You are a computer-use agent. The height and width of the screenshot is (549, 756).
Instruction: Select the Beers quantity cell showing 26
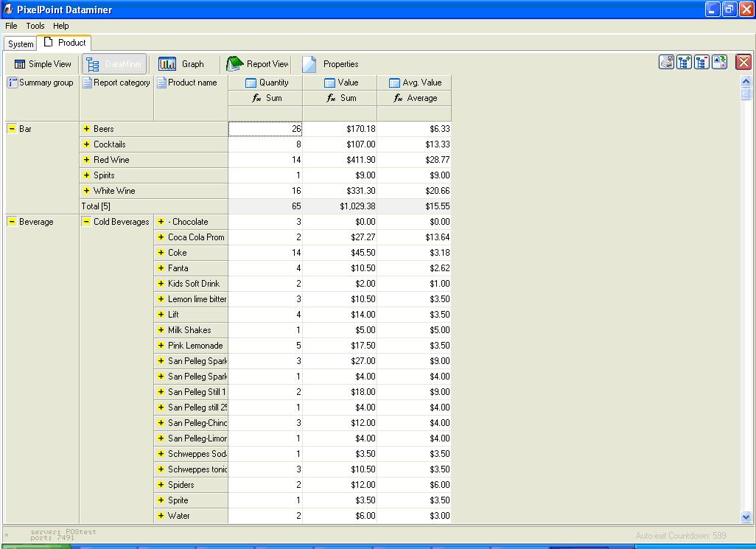(x=265, y=129)
